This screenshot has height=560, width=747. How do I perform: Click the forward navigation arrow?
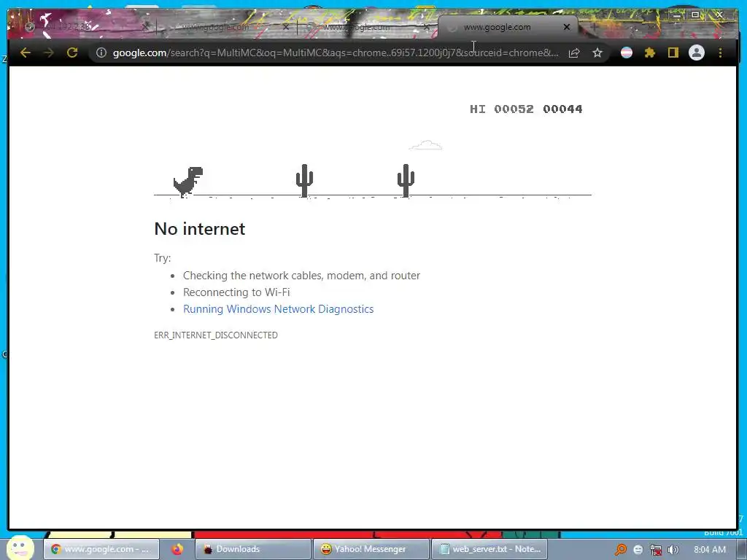(x=49, y=52)
